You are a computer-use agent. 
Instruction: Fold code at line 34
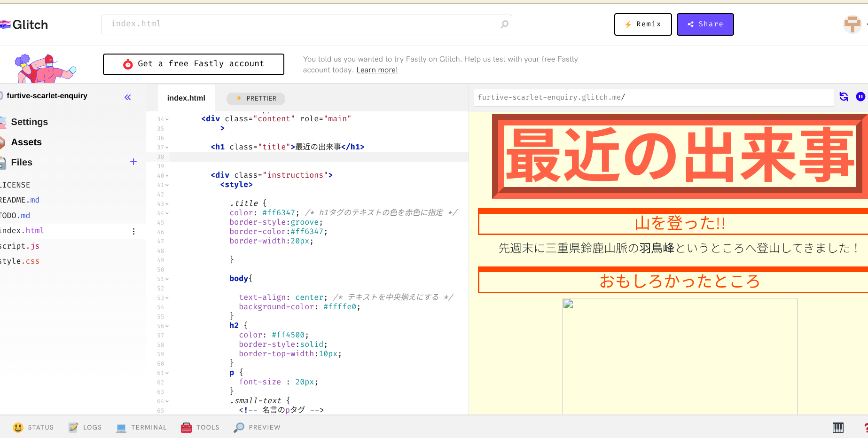coord(167,119)
